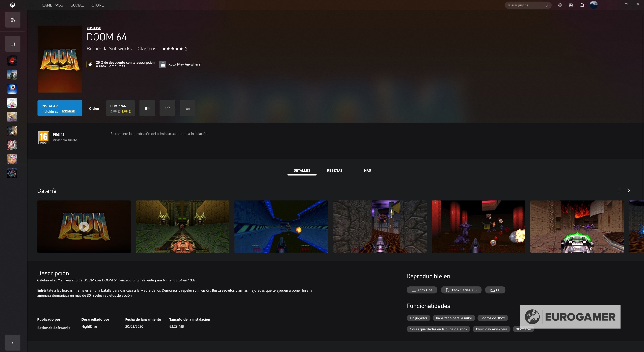Go back with the back arrow
644x352 pixels.
[x=32, y=5]
